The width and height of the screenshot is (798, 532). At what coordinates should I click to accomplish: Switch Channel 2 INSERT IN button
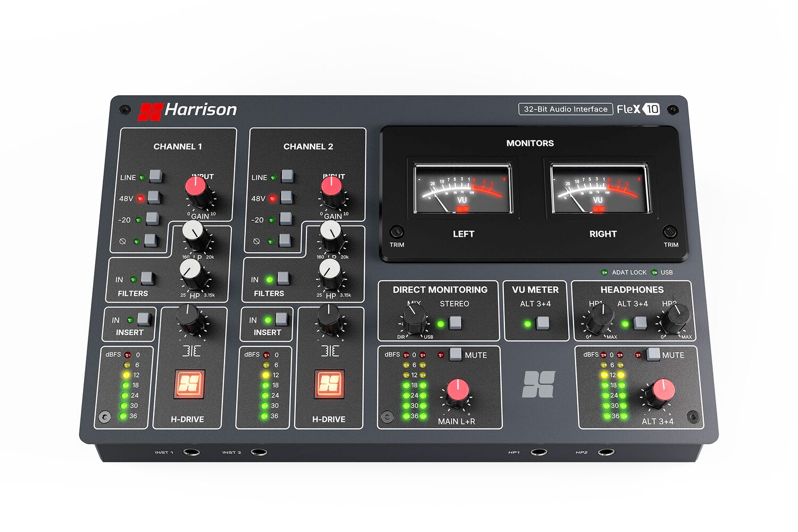click(x=281, y=319)
